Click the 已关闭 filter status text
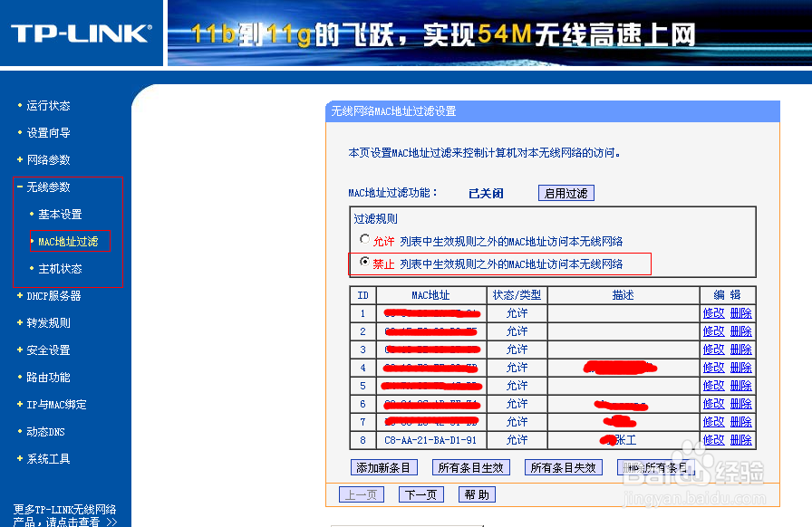This screenshot has width=812, height=527. click(486, 194)
